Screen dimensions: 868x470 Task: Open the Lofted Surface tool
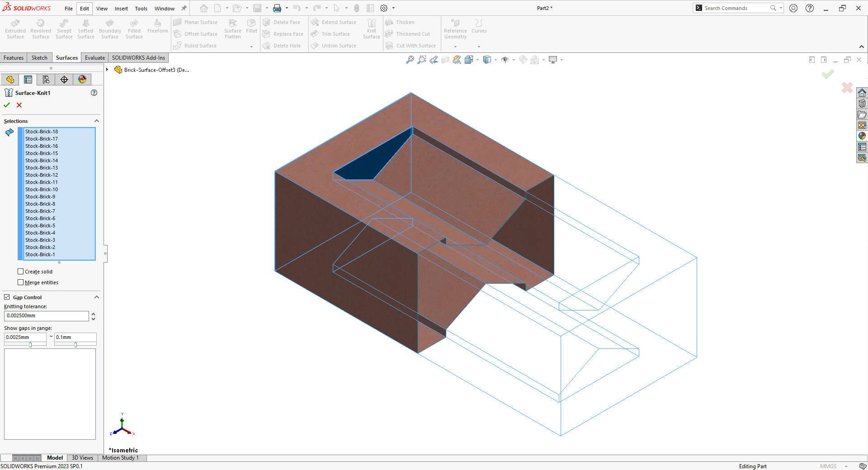[85, 28]
